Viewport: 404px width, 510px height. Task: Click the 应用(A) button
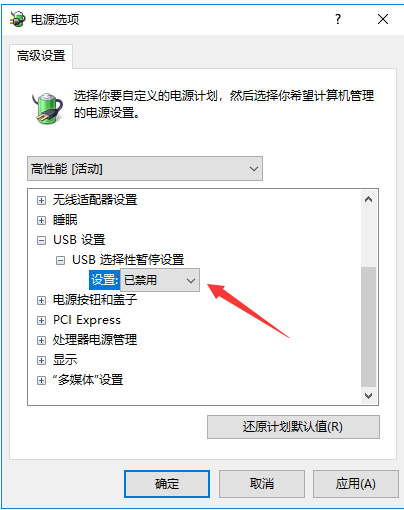[x=356, y=484]
